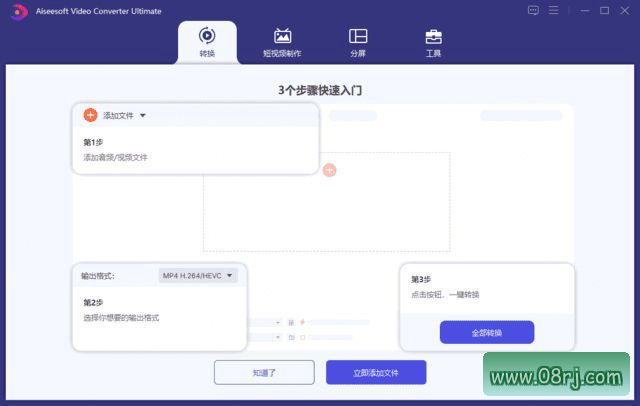Go to the 工具 toolbox tab
Image resolution: width=640 pixels, height=406 pixels.
pyautogui.click(x=433, y=42)
